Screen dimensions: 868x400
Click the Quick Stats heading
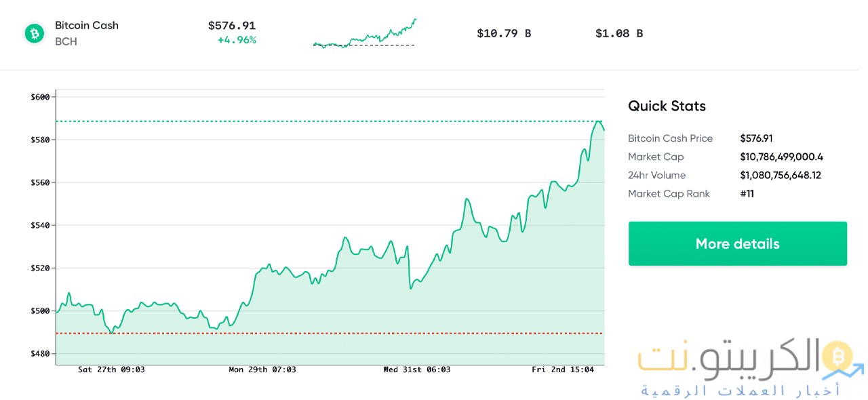pos(667,106)
